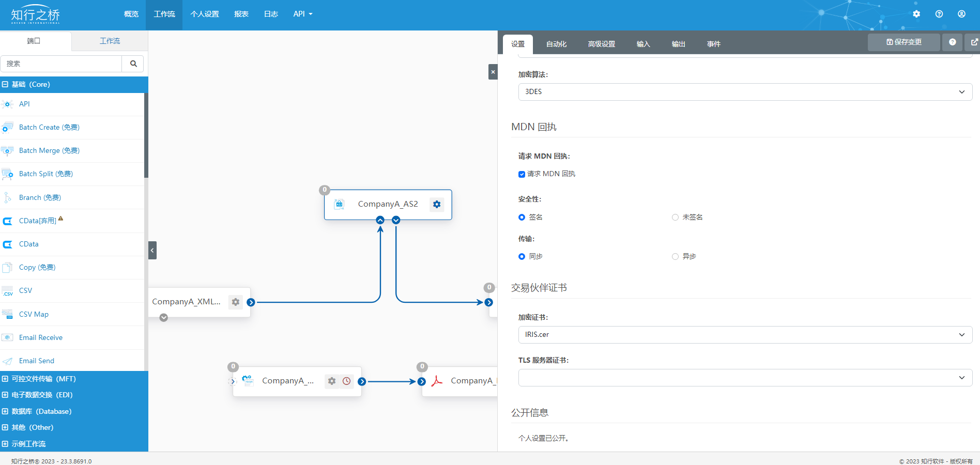Click in the 搜索 input field
Screen dimensions: 980x465
pyautogui.click(x=61, y=64)
